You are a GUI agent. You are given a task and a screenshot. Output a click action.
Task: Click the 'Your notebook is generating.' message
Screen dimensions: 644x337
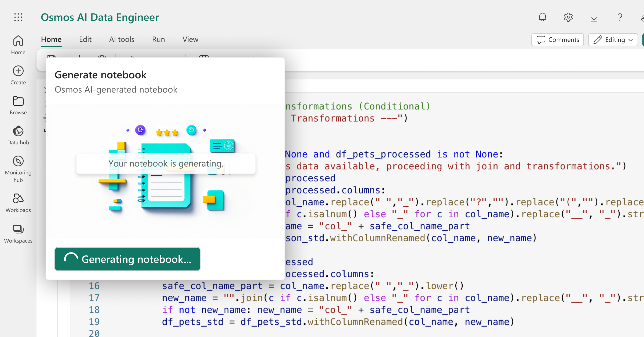click(x=166, y=163)
